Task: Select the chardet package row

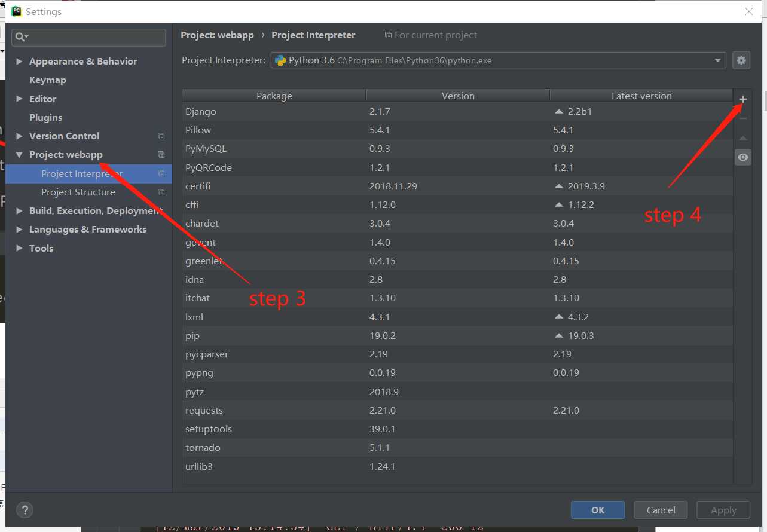Action: coord(457,223)
